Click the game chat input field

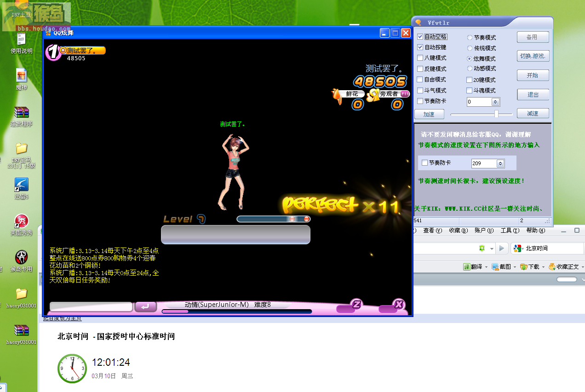91,307
